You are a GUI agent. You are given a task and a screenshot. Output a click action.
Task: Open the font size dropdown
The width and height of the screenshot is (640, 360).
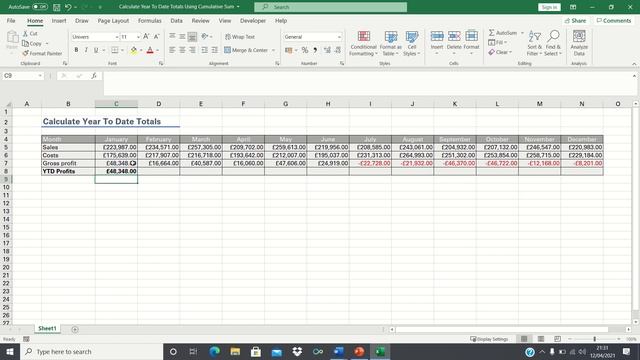click(x=138, y=37)
